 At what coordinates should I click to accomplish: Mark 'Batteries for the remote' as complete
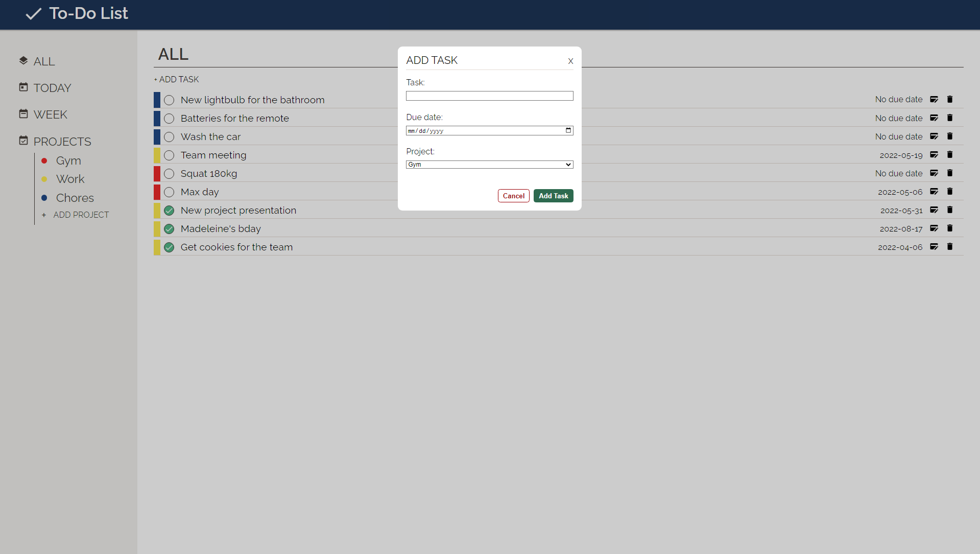coord(169,119)
